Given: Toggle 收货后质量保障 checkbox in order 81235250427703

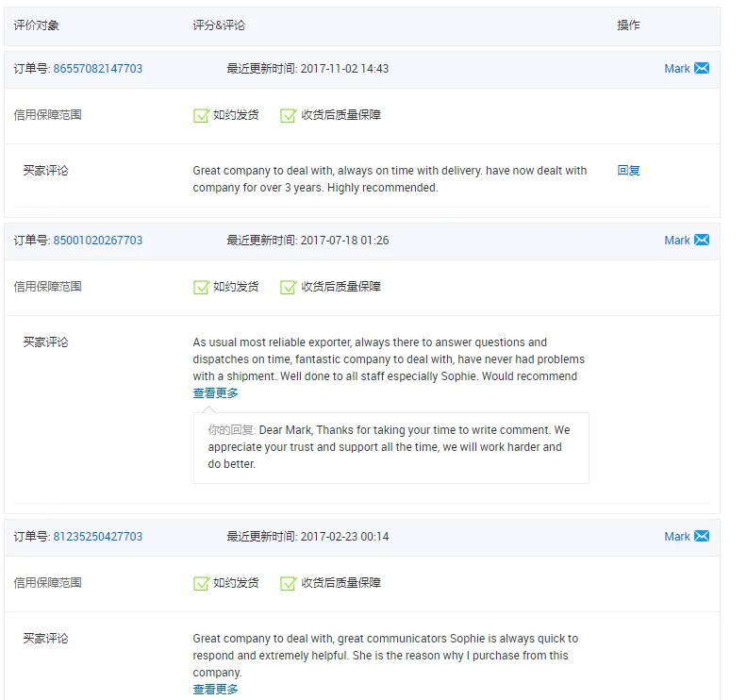Looking at the screenshot, I should click(x=289, y=583).
